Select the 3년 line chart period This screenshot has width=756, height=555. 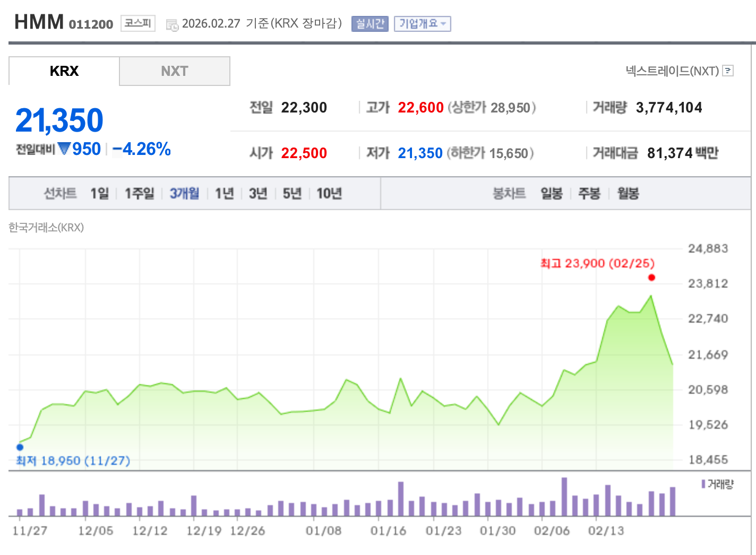(258, 194)
